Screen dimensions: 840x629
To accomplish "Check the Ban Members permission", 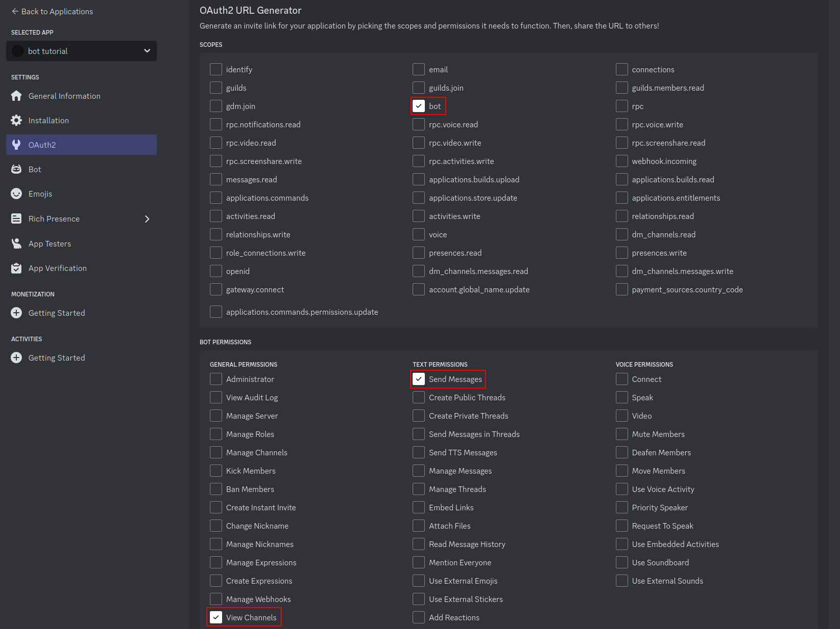I will coord(216,489).
